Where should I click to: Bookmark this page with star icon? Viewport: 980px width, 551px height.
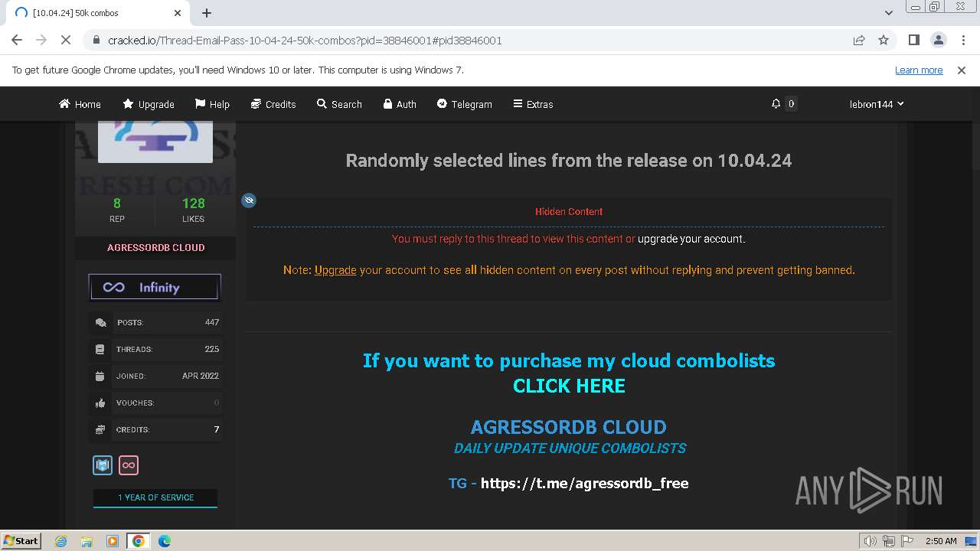pos(884,41)
